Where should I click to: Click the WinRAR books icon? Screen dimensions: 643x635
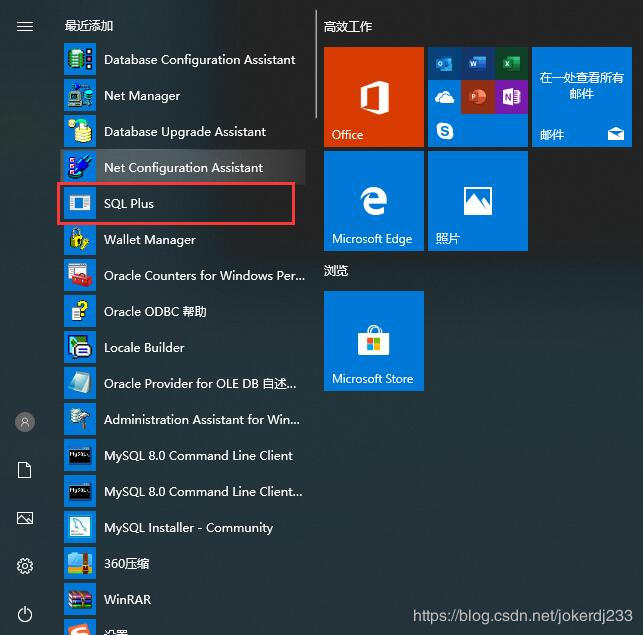click(x=80, y=599)
